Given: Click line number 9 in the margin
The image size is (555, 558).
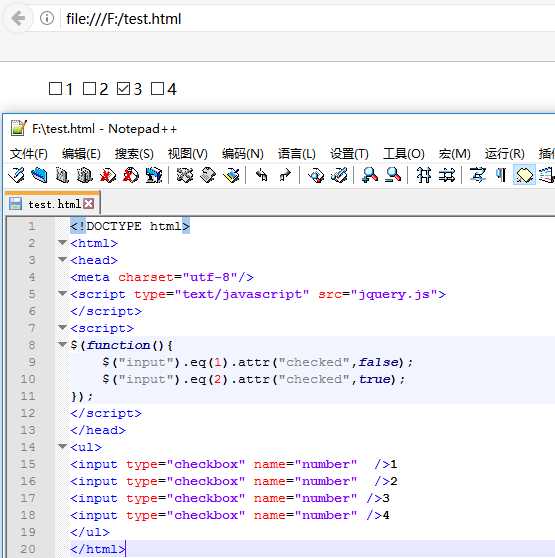Looking at the screenshot, I should 32,362.
